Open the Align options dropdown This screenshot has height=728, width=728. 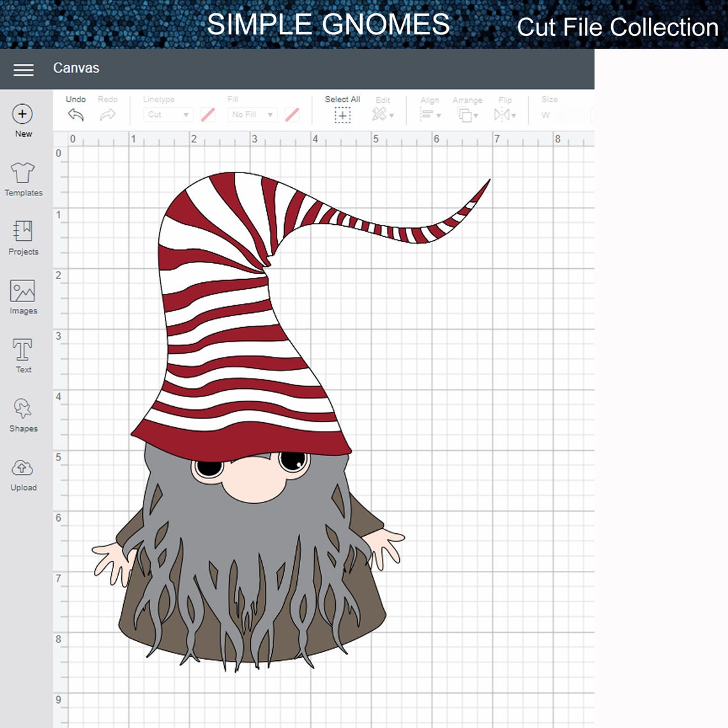point(430,115)
